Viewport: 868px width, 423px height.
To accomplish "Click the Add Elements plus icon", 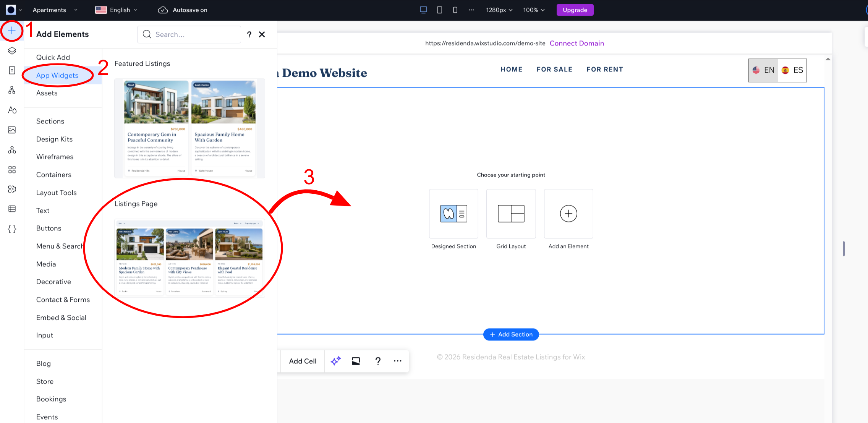I will coord(12,31).
